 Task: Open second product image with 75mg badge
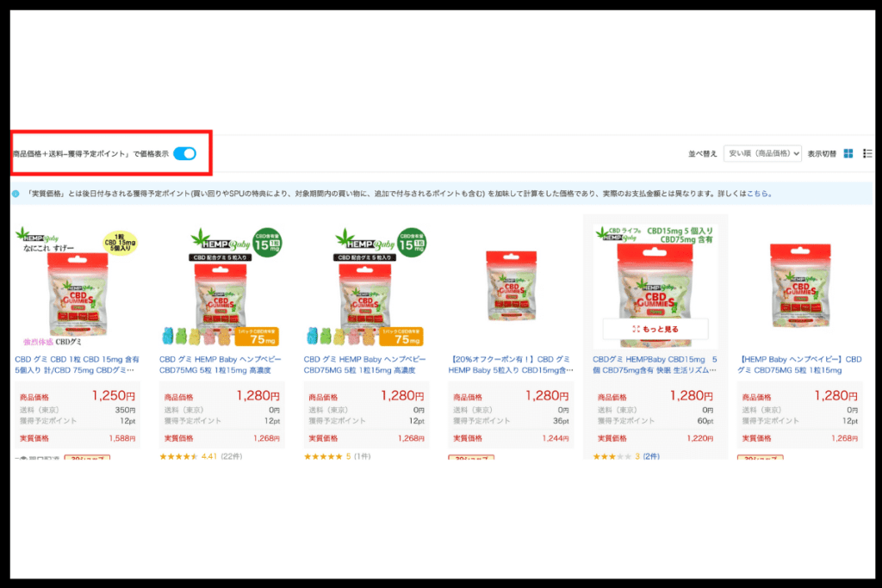(221, 287)
